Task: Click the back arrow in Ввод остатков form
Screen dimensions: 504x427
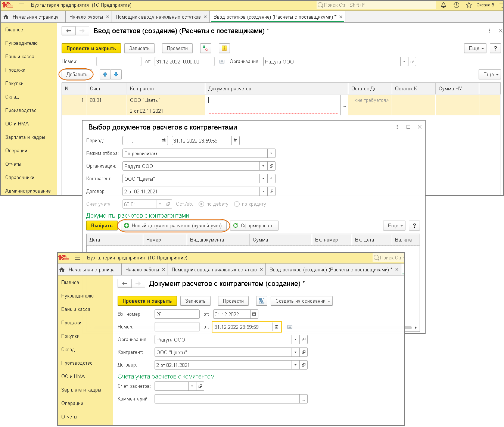Action: (69, 31)
